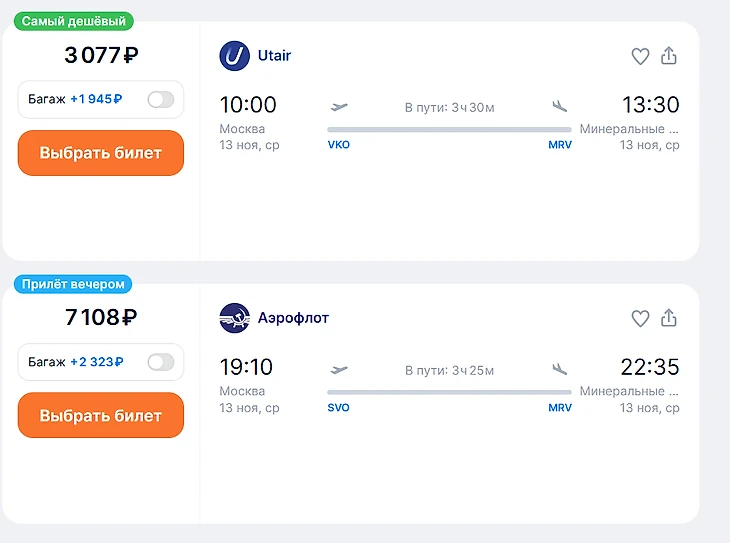Click departure plane icon on Аэрофлот flight
Screen dimensions: 730x543
pyautogui.click(x=339, y=369)
